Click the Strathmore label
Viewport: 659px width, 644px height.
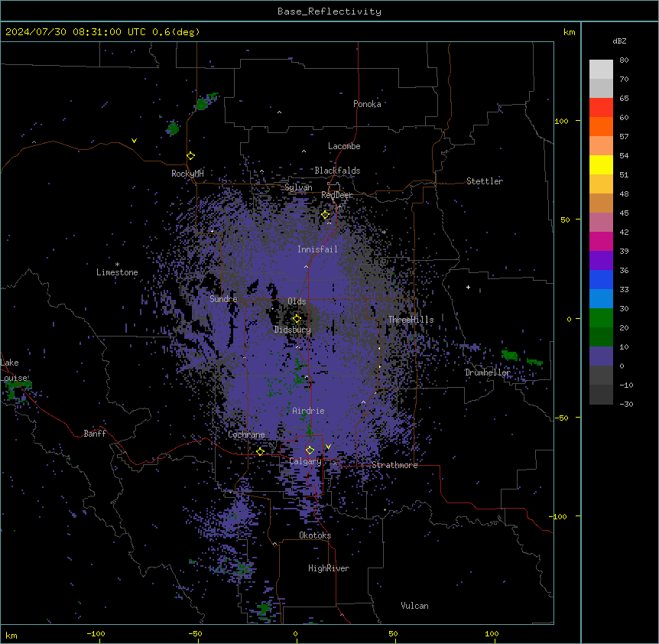coord(394,465)
